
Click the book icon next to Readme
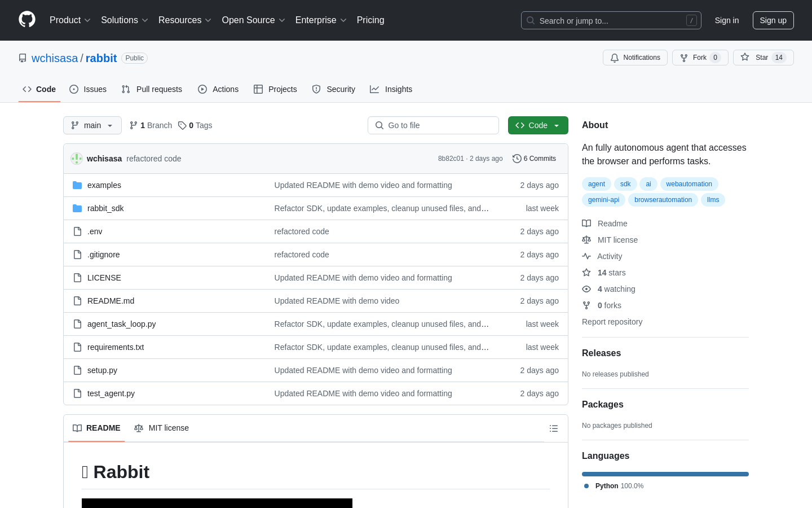point(586,224)
